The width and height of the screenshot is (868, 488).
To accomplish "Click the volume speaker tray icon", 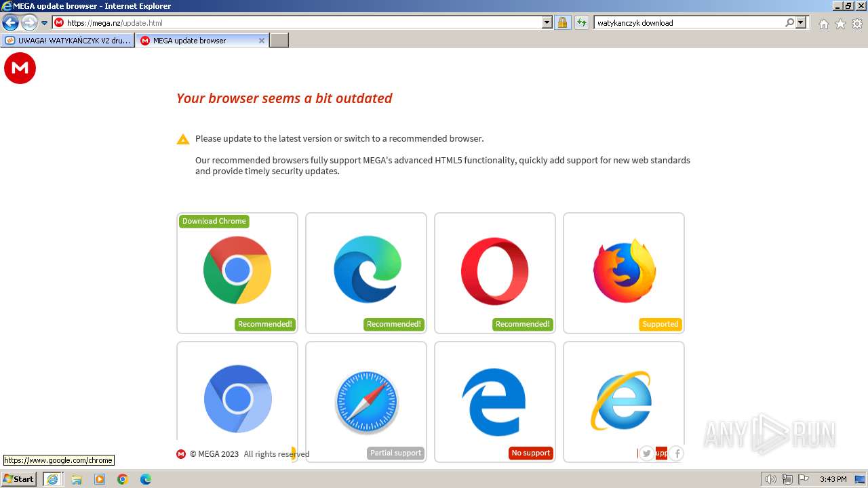I will coord(770,479).
